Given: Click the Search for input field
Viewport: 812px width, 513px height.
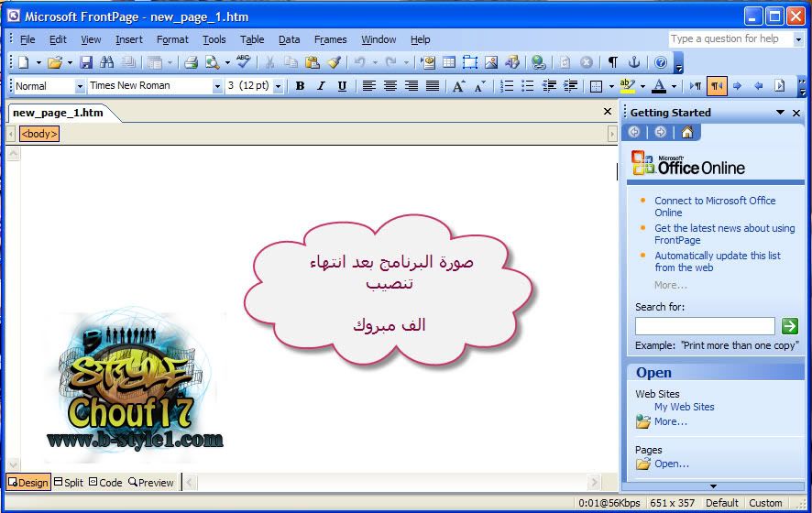Looking at the screenshot, I should (705, 326).
